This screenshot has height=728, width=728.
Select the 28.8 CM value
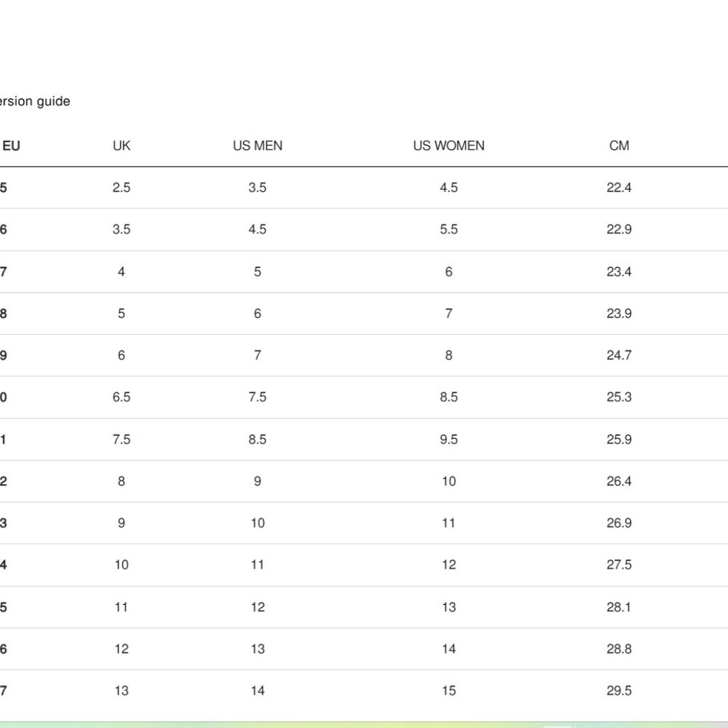pos(619,649)
